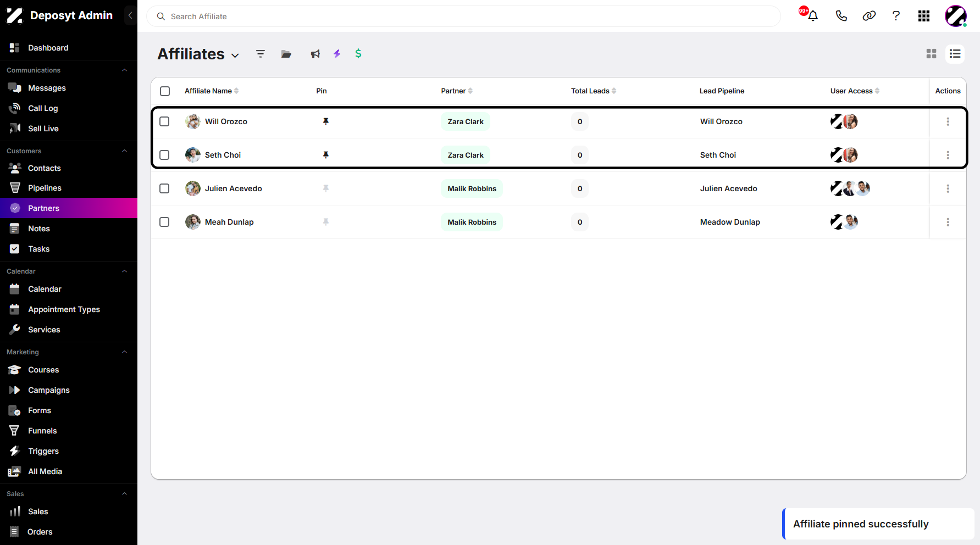980x545 pixels.
Task: Check the Meah Dunlap row checkbox
Action: pyautogui.click(x=164, y=222)
